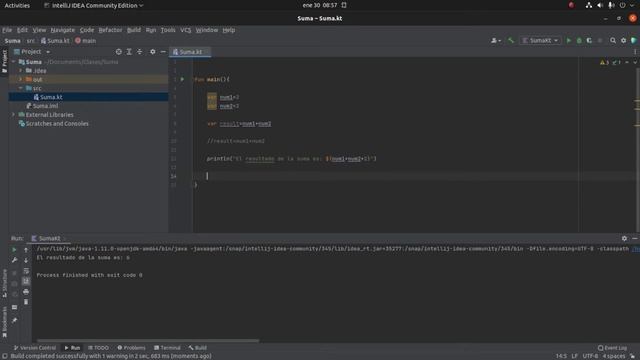Open IDE settings gear in main toolbar
The width and height of the screenshot is (640, 360).
coord(623,40)
